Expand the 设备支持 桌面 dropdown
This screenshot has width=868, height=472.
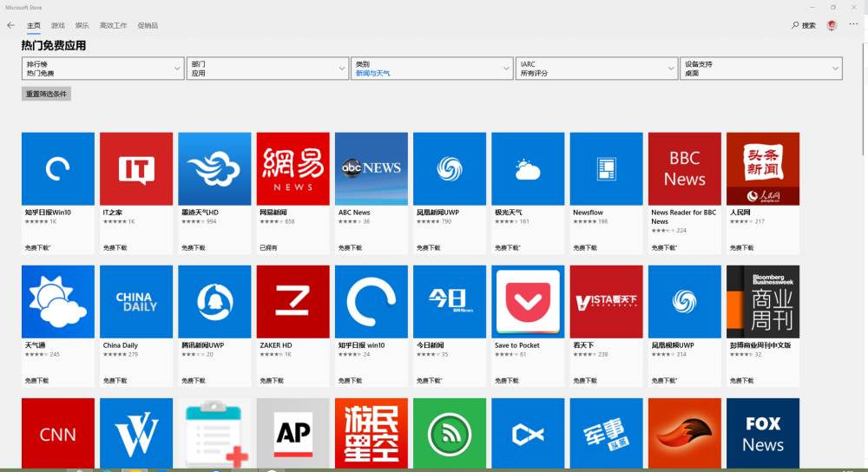[761, 69]
